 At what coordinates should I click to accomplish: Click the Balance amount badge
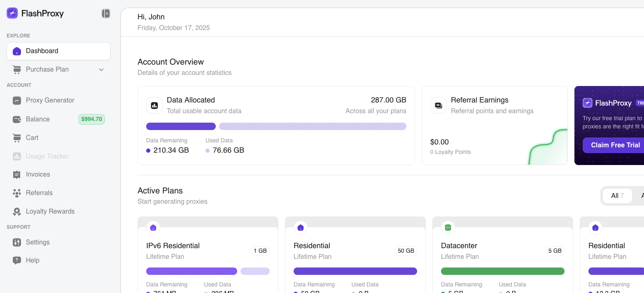point(91,119)
